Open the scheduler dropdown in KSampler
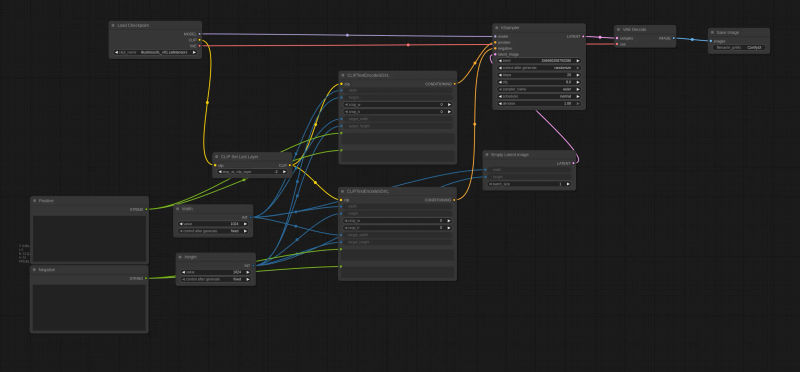 point(538,96)
